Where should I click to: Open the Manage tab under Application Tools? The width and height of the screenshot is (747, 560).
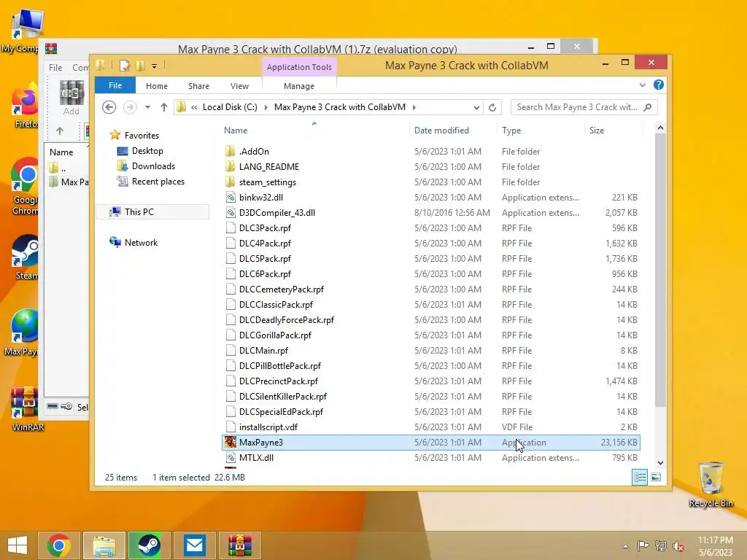(x=298, y=86)
